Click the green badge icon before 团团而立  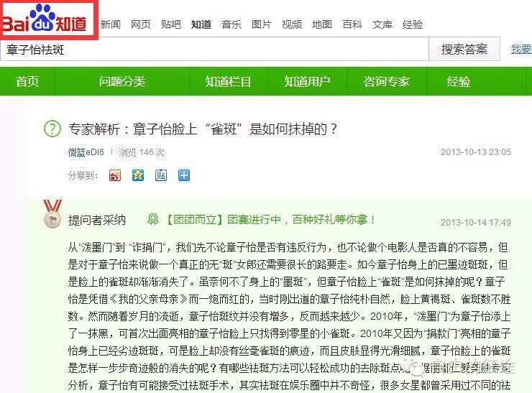pos(153,219)
